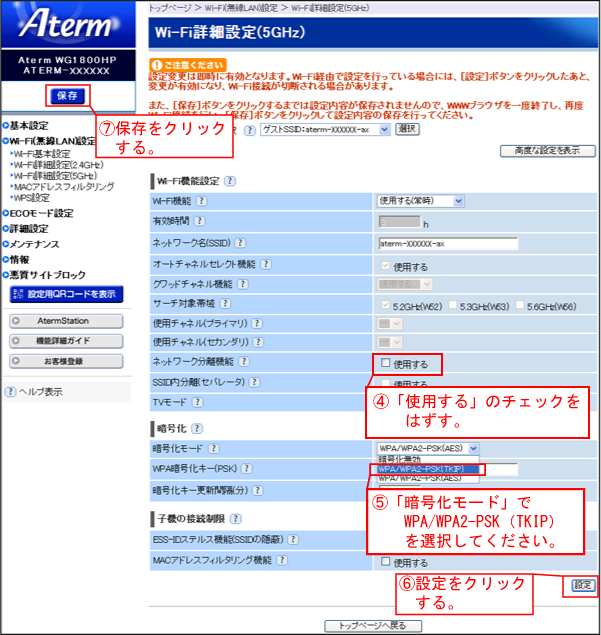Click help icon beside WPA暗号化キー(PSK)
The width and height of the screenshot is (601, 635).
247,469
